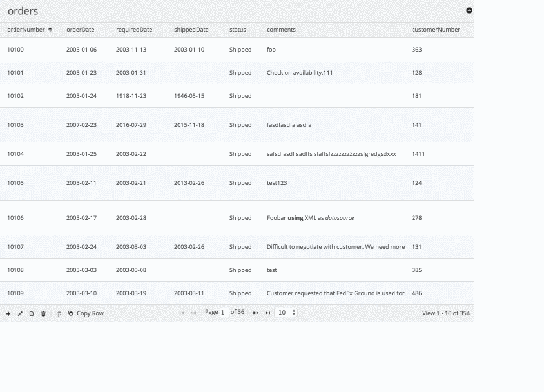Screen dimensions: 544x392
Task: Click the required date 2003-11-13
Action: (131, 50)
